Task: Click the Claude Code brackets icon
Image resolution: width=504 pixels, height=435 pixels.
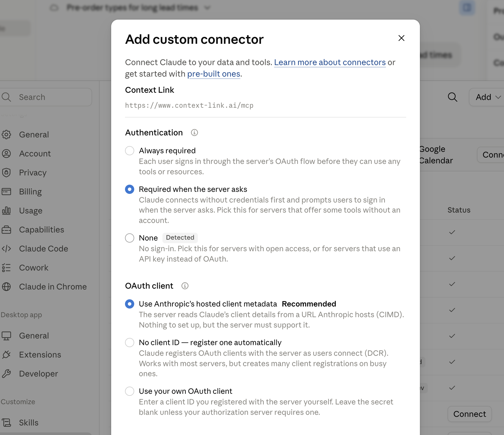Action: pyautogui.click(x=6, y=249)
